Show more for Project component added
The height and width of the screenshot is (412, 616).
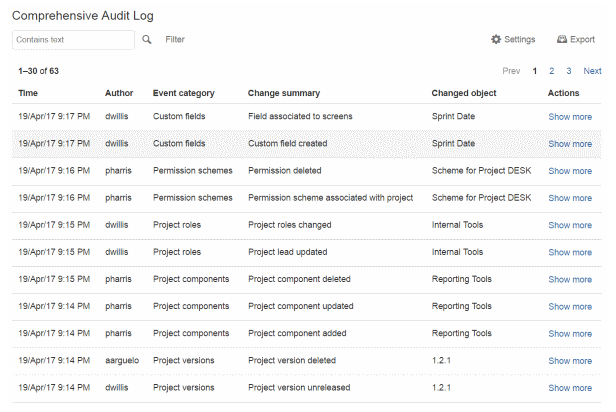point(570,334)
